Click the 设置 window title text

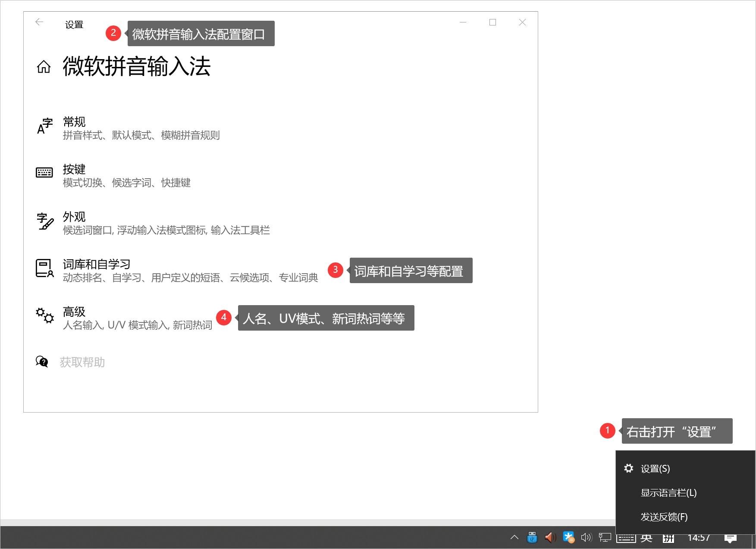tap(74, 25)
